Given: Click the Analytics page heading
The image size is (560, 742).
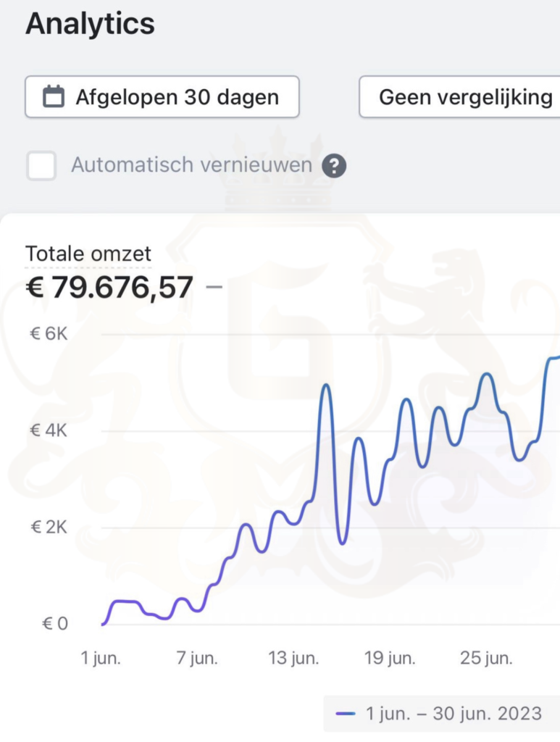Looking at the screenshot, I should (90, 24).
